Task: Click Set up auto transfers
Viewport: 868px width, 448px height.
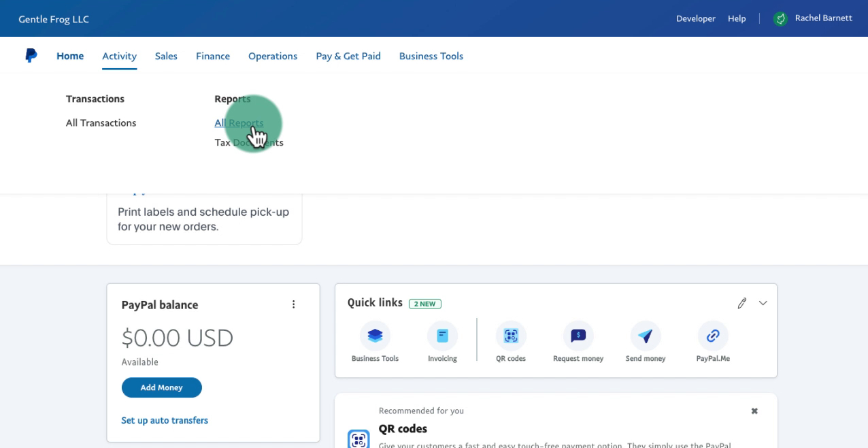Action: coord(165,420)
